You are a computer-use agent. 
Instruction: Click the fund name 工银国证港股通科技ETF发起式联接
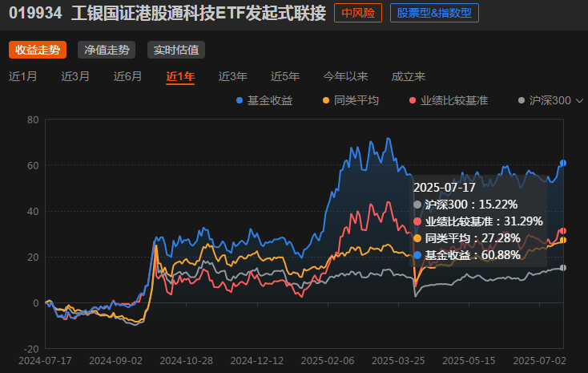click(x=199, y=13)
